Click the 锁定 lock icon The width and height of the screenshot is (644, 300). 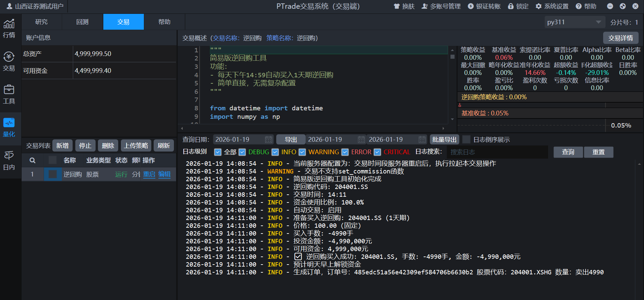(x=511, y=6)
